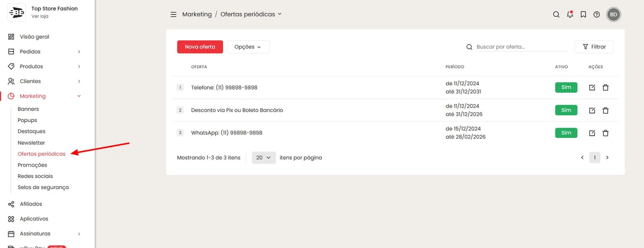Edit the Telefone offer with pencil icon
The width and height of the screenshot is (644, 248).
tap(592, 88)
